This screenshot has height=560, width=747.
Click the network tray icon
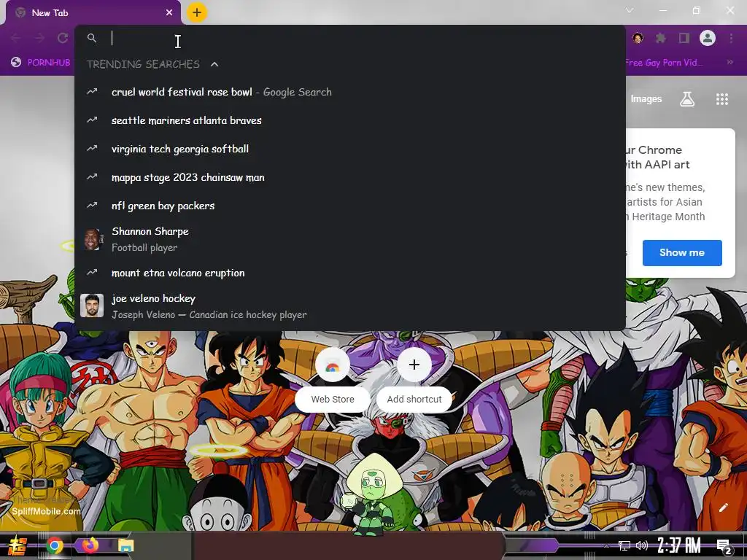tap(624, 545)
